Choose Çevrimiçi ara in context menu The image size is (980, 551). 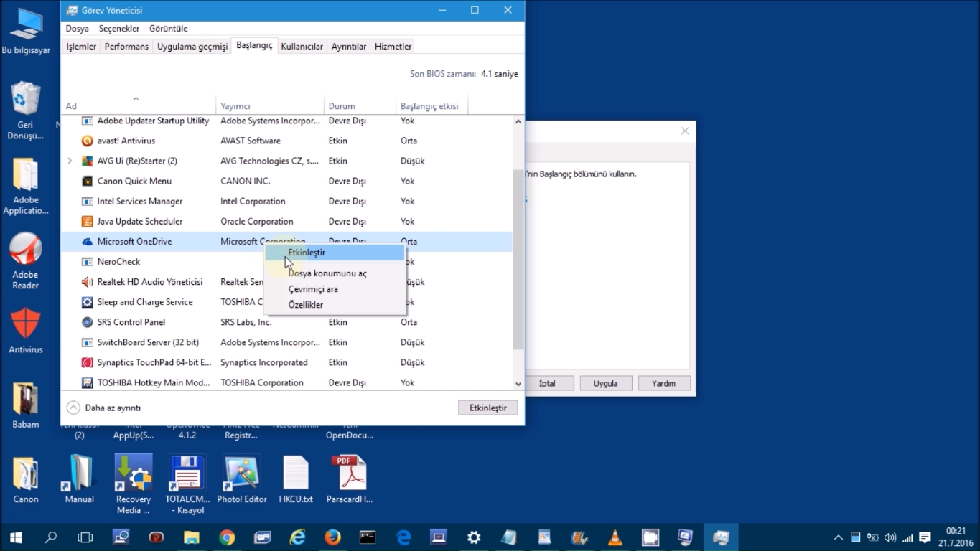point(335,289)
